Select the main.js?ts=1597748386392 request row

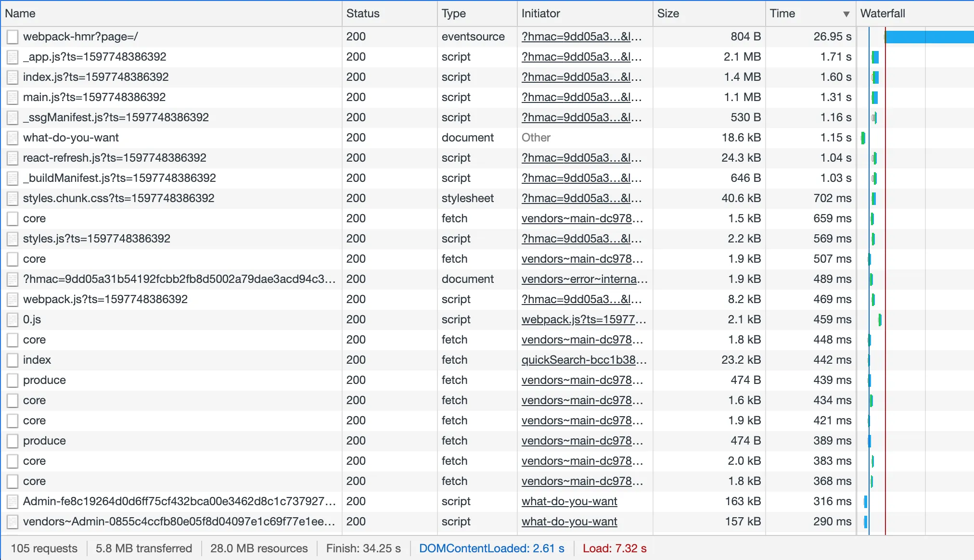(x=94, y=97)
